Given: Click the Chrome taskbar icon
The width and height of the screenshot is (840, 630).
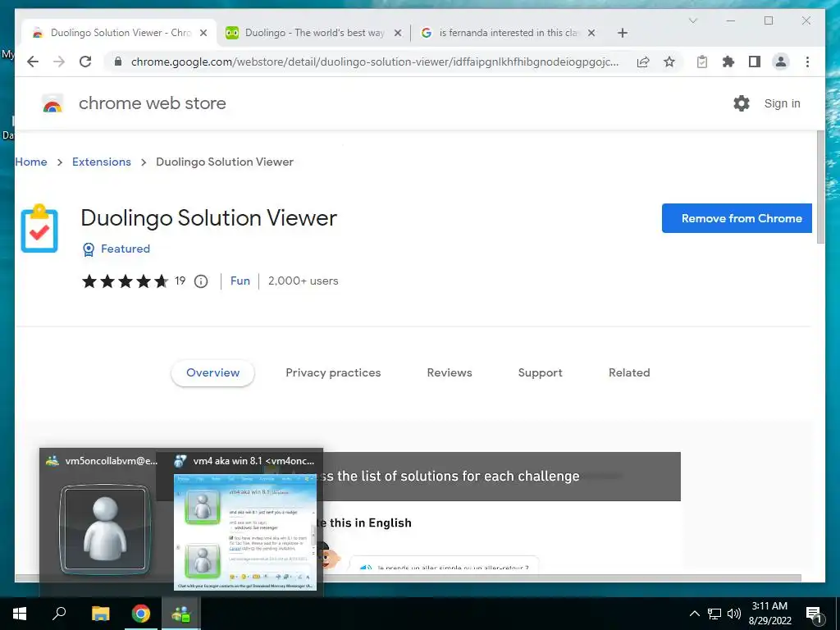Looking at the screenshot, I should [x=141, y=614].
